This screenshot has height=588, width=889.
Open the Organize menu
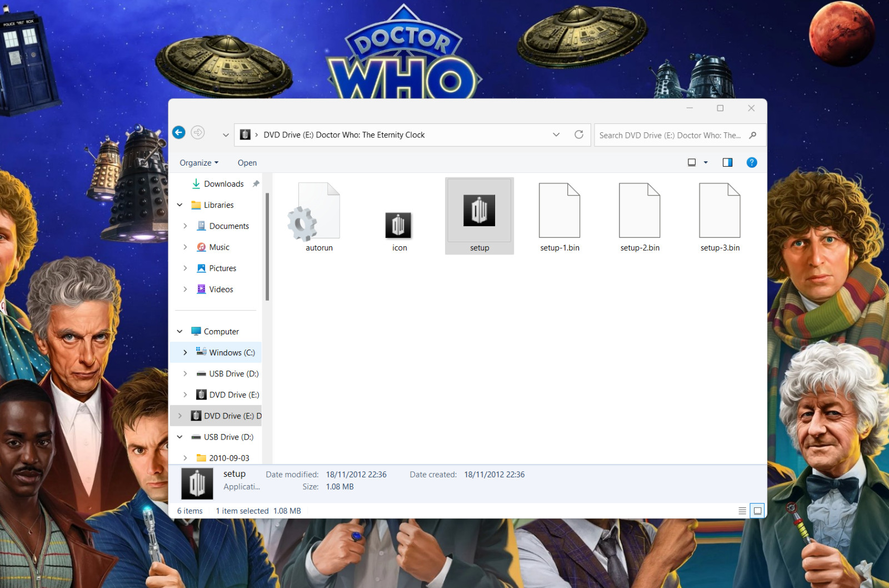199,163
